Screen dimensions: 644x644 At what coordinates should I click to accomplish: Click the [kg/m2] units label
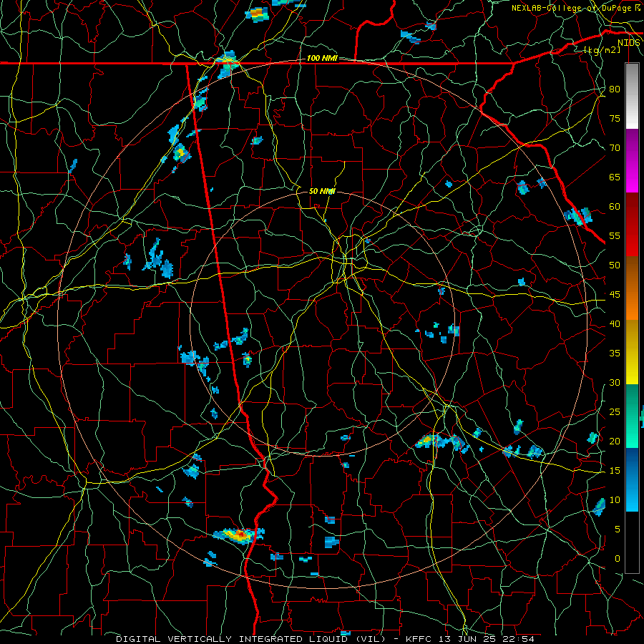(602, 50)
